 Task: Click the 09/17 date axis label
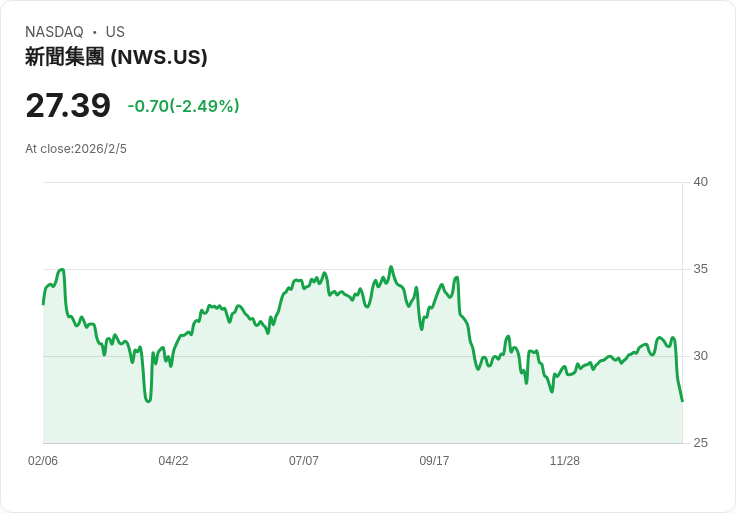[x=434, y=460]
